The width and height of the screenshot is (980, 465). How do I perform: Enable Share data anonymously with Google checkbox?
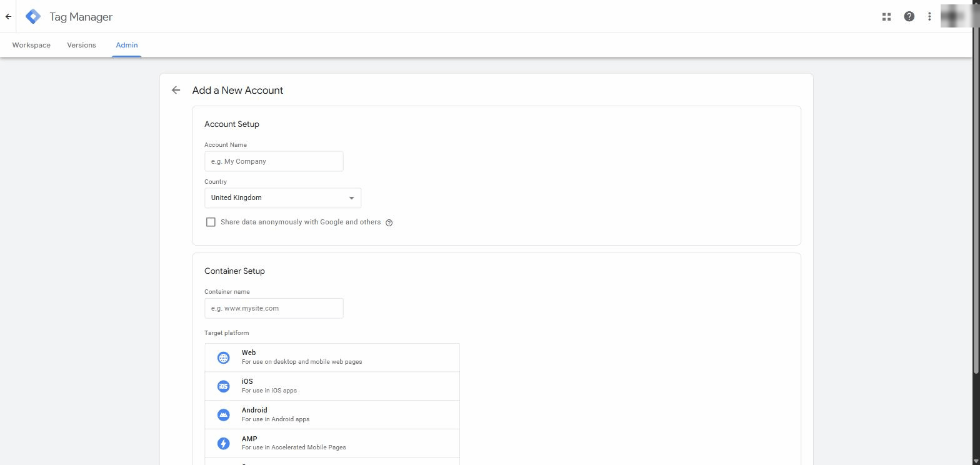click(x=211, y=222)
